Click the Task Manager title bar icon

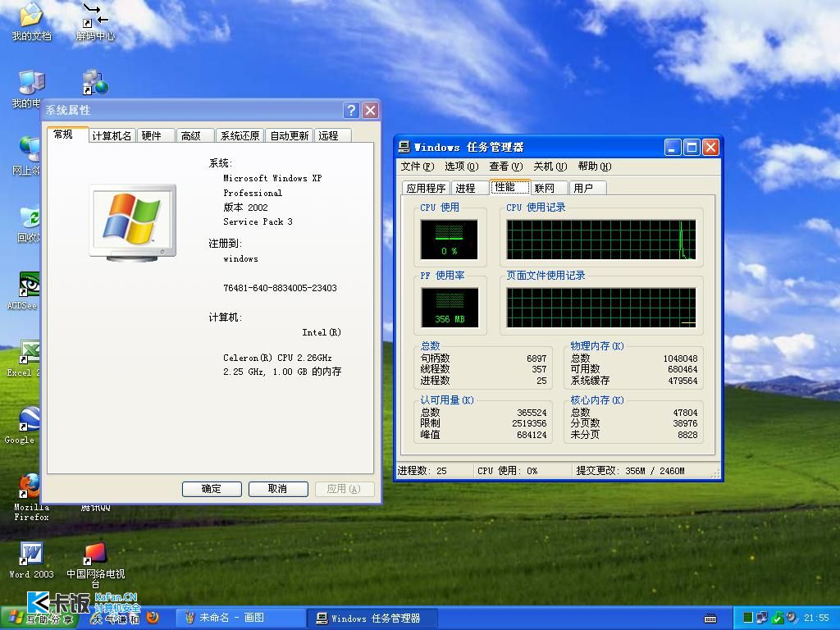tap(404, 147)
